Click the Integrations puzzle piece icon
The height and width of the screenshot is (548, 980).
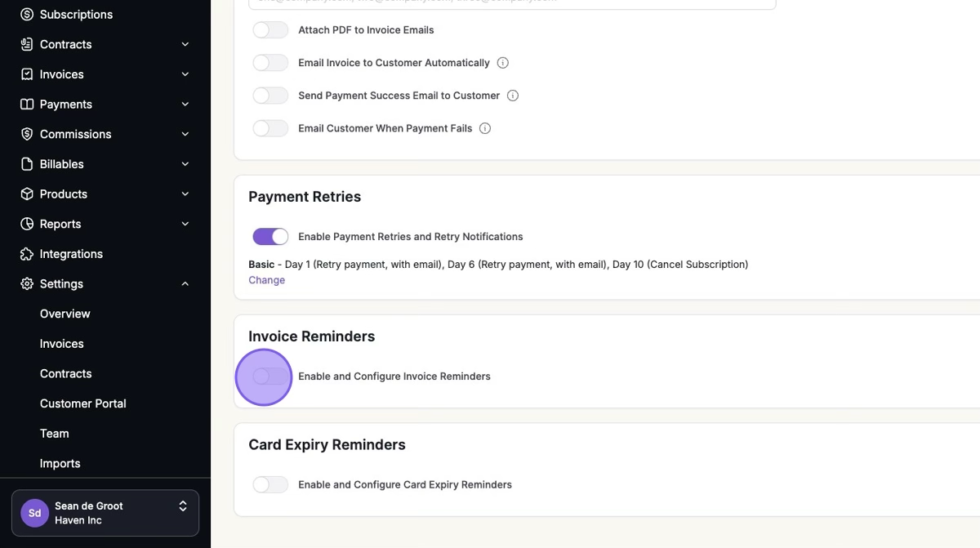(x=27, y=254)
